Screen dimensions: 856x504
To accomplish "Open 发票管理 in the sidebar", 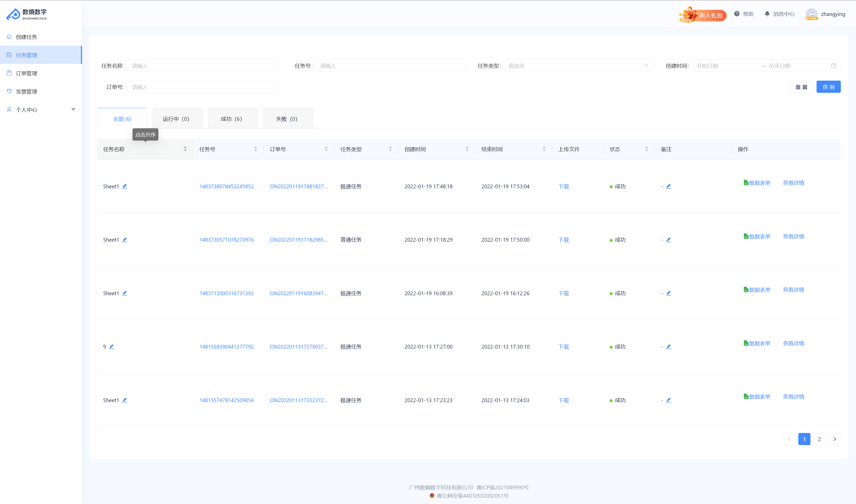I will (x=41, y=92).
